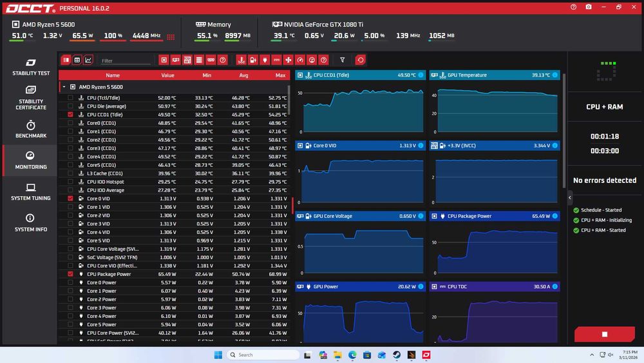Toggle the GPU hardware filter icon
The image size is (644, 363).
pyautogui.click(x=175, y=60)
